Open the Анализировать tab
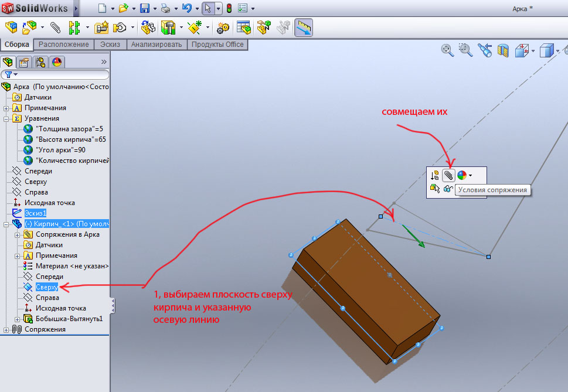Screen dimensions: 568x392 point(157,45)
